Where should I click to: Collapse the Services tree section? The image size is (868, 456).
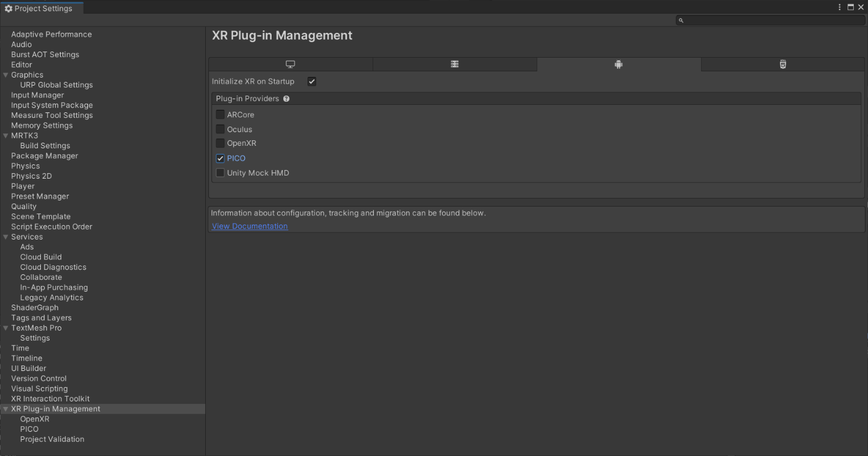click(x=6, y=237)
